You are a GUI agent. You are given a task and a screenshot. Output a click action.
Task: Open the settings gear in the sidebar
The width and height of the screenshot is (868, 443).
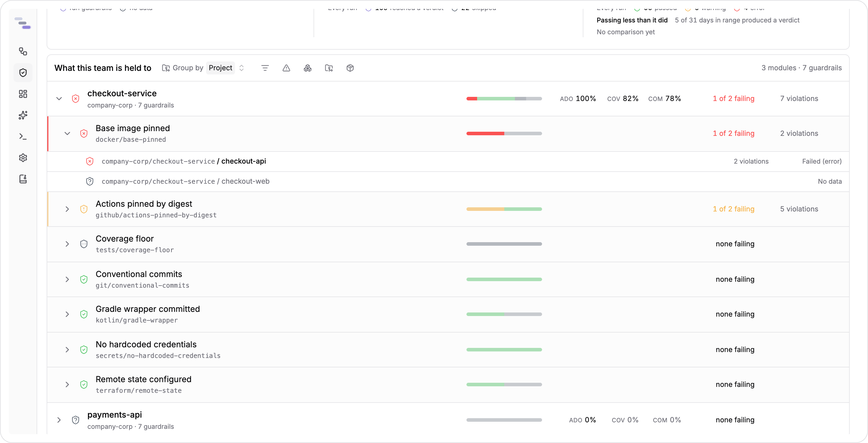pyautogui.click(x=23, y=157)
